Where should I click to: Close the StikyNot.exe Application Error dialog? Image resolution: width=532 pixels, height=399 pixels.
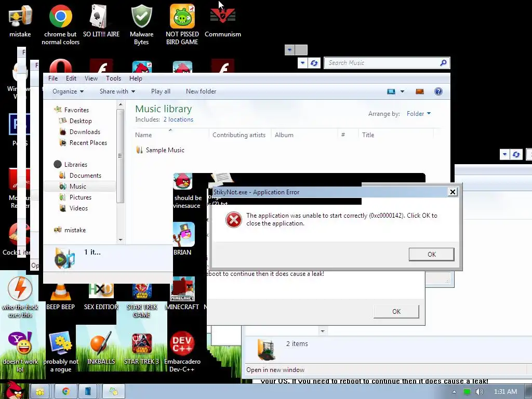tap(453, 192)
